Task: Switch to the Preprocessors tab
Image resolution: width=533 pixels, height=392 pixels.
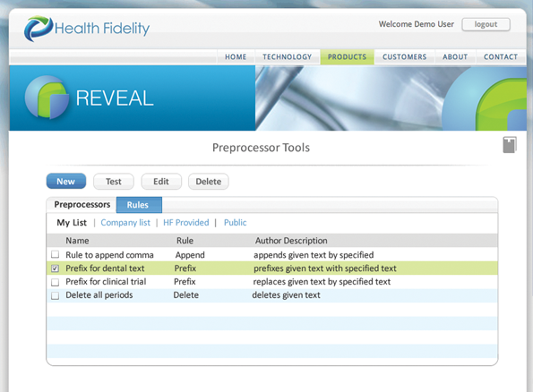Action: 82,204
